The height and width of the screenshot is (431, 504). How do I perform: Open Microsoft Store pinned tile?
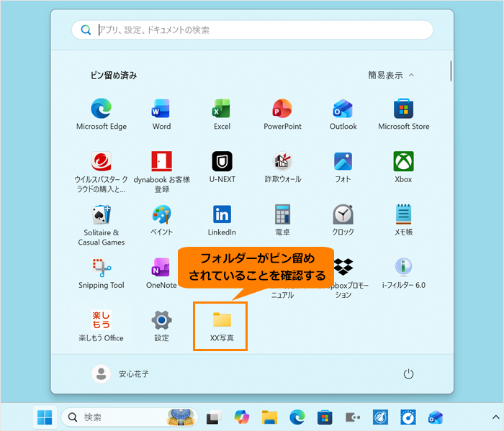[x=403, y=114]
